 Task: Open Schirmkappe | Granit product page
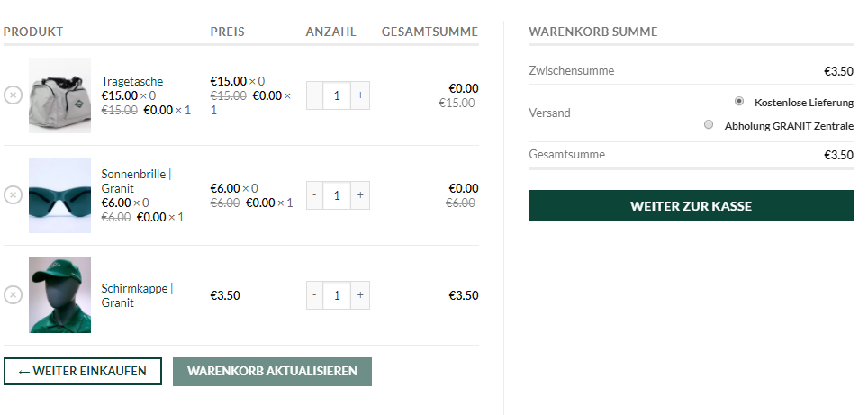(137, 295)
